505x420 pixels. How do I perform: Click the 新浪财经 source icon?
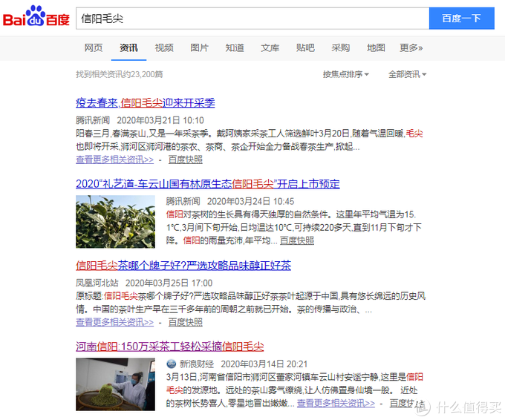(172, 364)
